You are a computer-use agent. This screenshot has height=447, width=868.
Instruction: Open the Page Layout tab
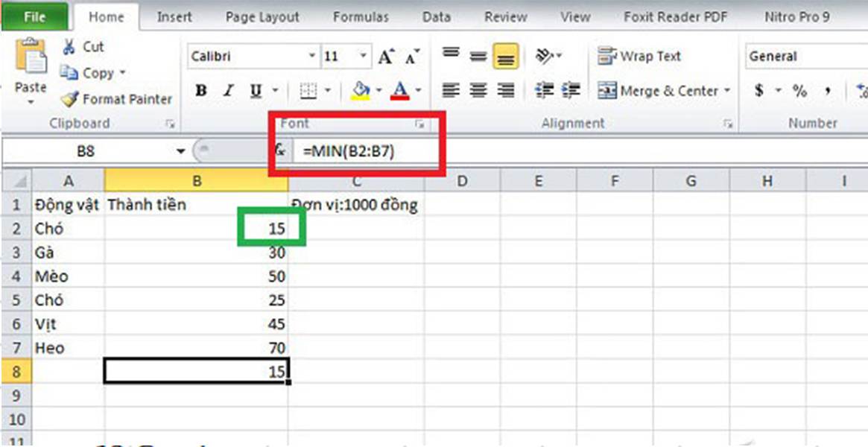tap(262, 16)
